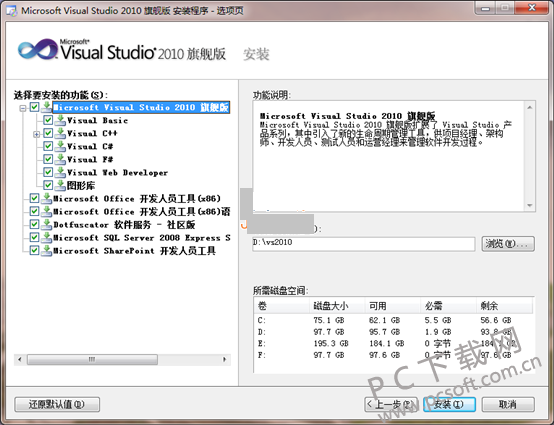Click the 磁盘大小 column header
554x425 pixels.
point(337,306)
